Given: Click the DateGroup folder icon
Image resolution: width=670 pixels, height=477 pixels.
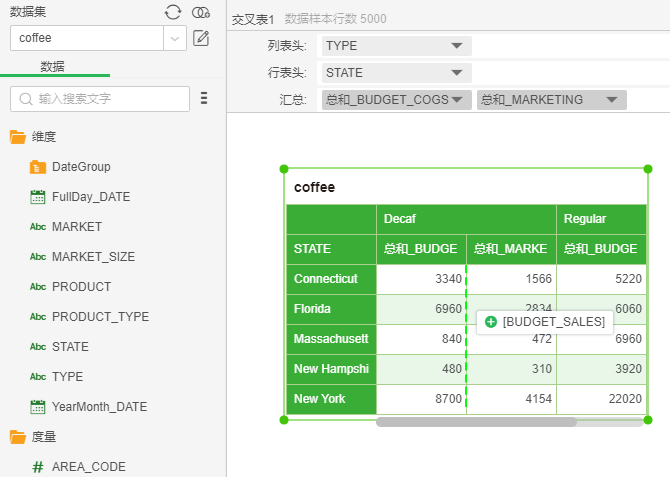Looking at the screenshot, I should 38,167.
